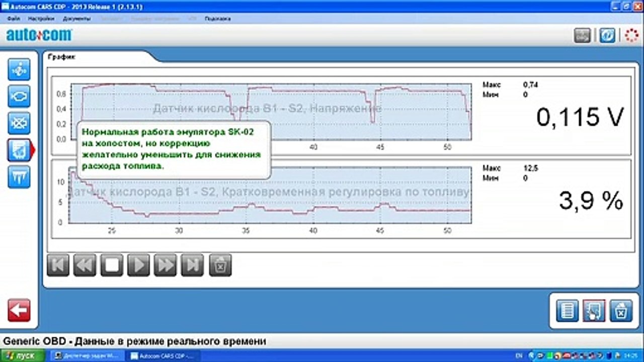
Task: Click the grey OBD connector icon in header
Action: point(582,36)
